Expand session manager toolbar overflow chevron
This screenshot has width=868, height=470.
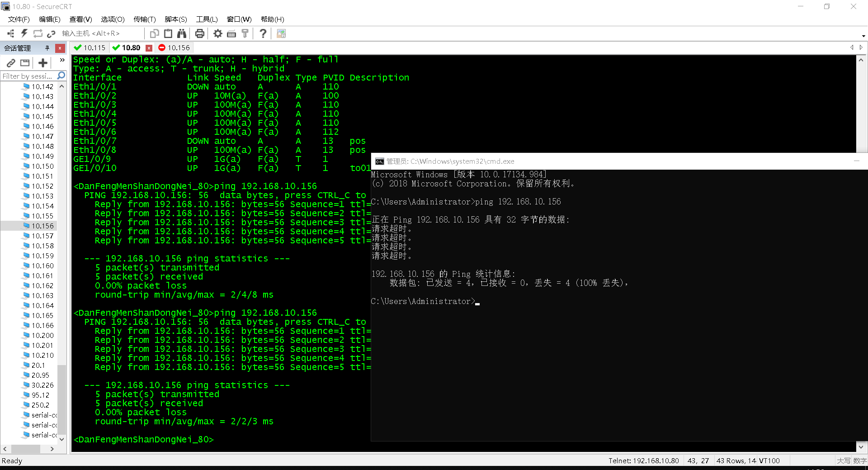62,60
